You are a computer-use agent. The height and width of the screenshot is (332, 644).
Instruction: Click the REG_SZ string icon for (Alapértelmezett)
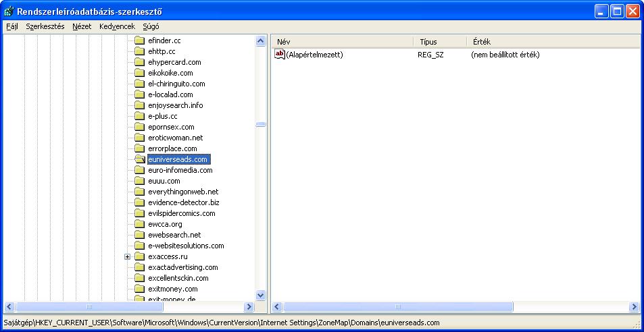pyautogui.click(x=280, y=55)
